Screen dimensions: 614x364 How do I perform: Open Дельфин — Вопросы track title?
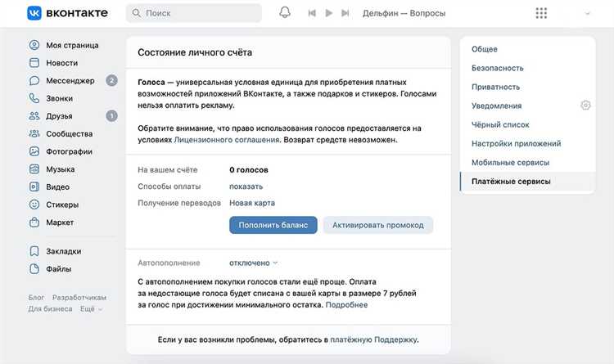tap(404, 13)
